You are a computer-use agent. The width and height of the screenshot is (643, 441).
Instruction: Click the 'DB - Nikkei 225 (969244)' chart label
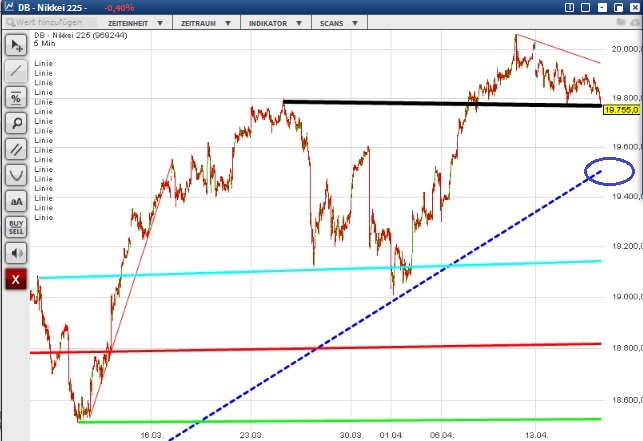click(81, 35)
